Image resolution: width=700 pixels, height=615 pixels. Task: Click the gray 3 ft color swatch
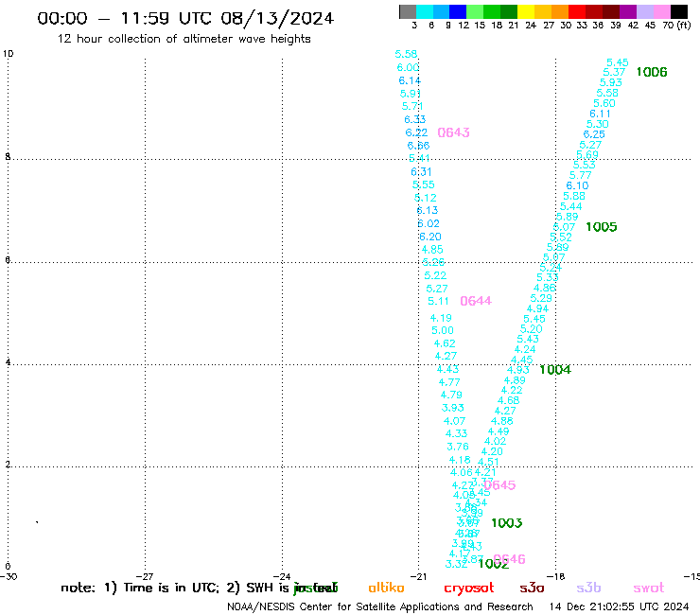(408, 11)
